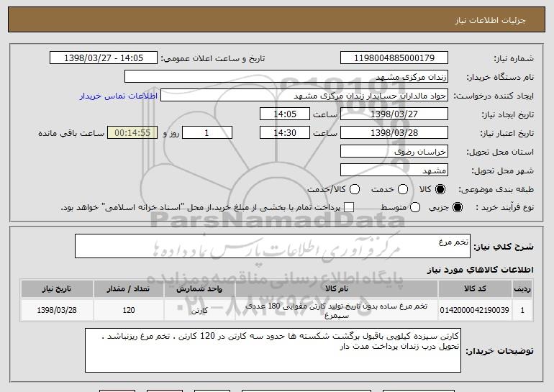Click the request creator name field
This screenshot has height=392, width=554.
tap(304, 96)
